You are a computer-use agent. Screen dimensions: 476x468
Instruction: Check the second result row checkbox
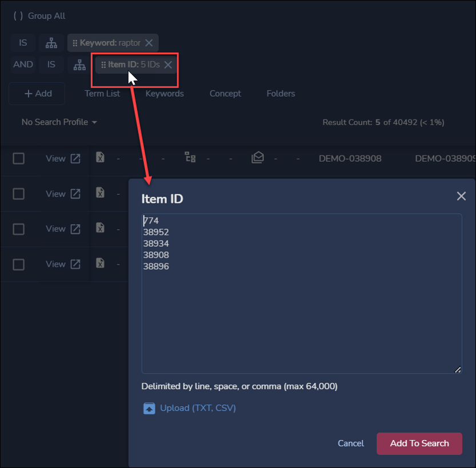pos(19,194)
